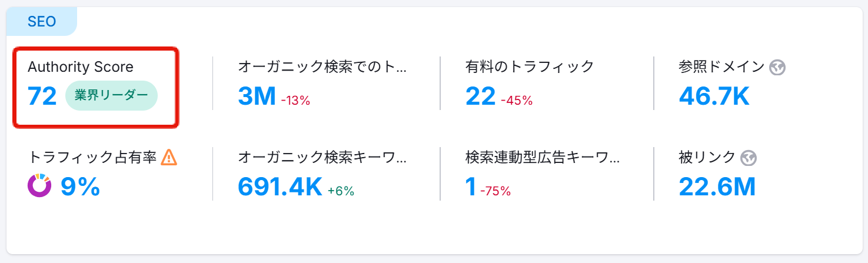Viewport: 868px width, 263px height.
Task: Open the Authority Score value 72
Action: click(42, 96)
